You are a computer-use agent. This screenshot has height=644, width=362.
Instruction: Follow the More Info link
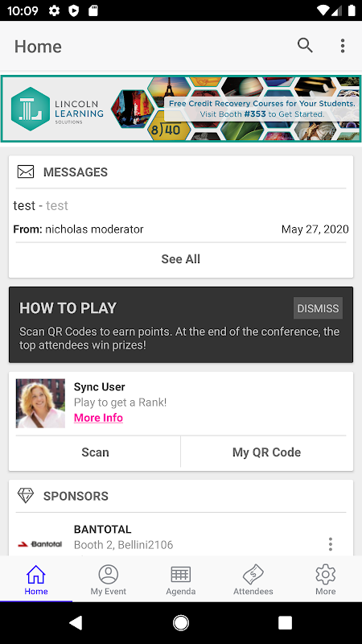[x=98, y=418]
